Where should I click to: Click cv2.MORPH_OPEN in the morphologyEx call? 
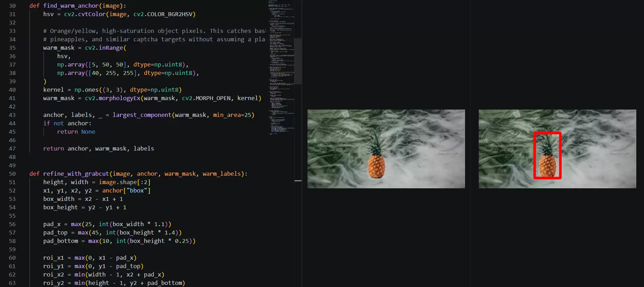click(x=206, y=98)
